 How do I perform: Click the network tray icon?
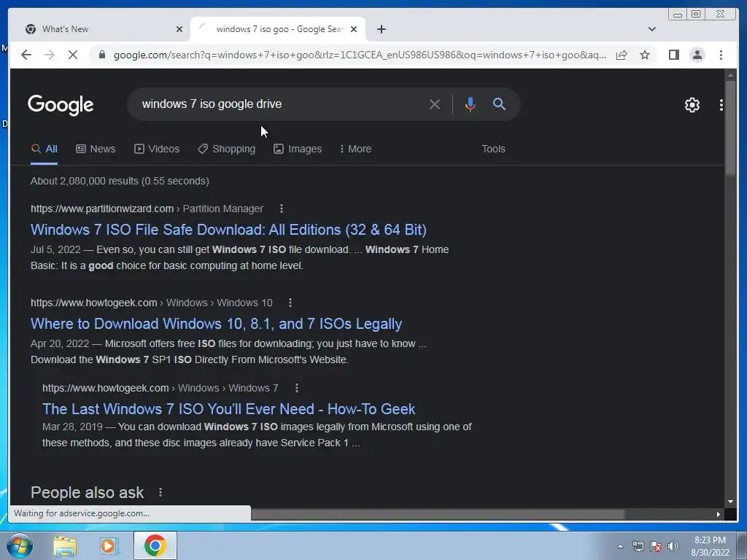click(x=638, y=546)
